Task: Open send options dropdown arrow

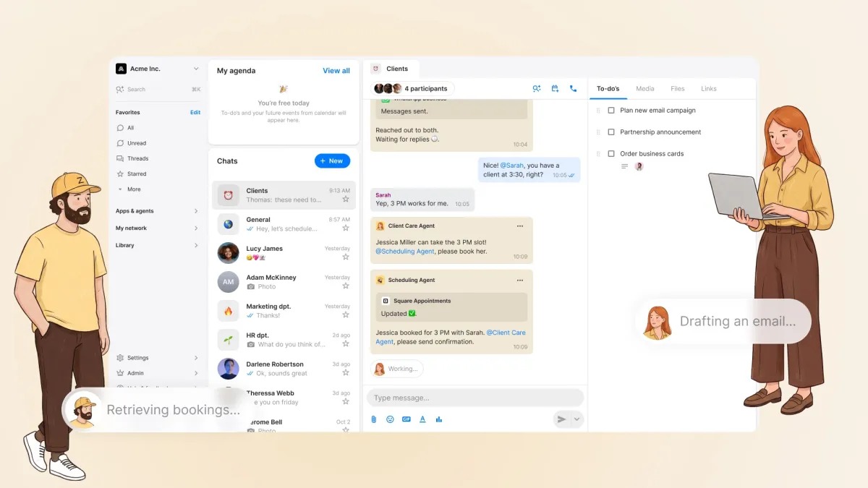Action: coord(576,419)
